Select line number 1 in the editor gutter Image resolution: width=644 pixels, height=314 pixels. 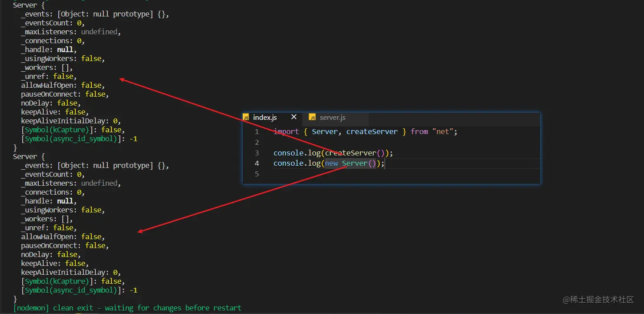pyautogui.click(x=257, y=132)
